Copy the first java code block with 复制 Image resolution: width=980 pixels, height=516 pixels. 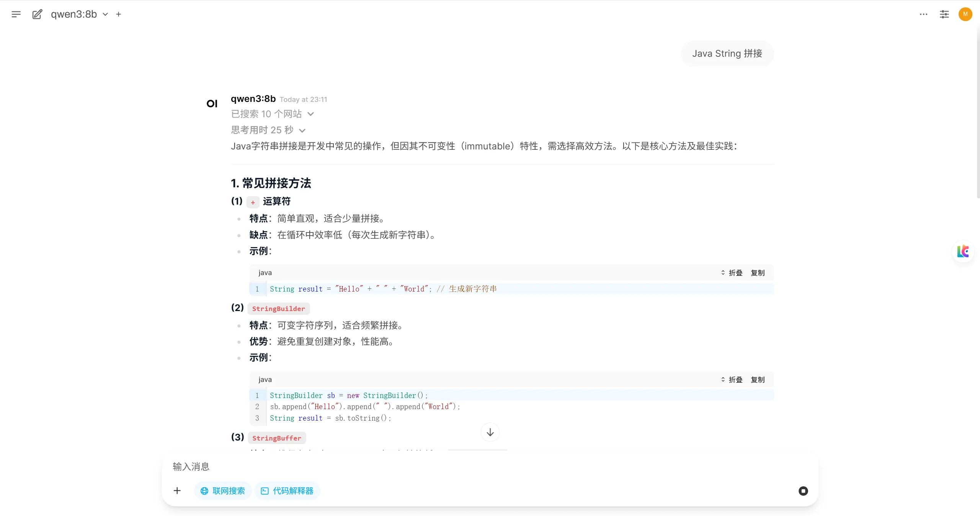coord(758,273)
